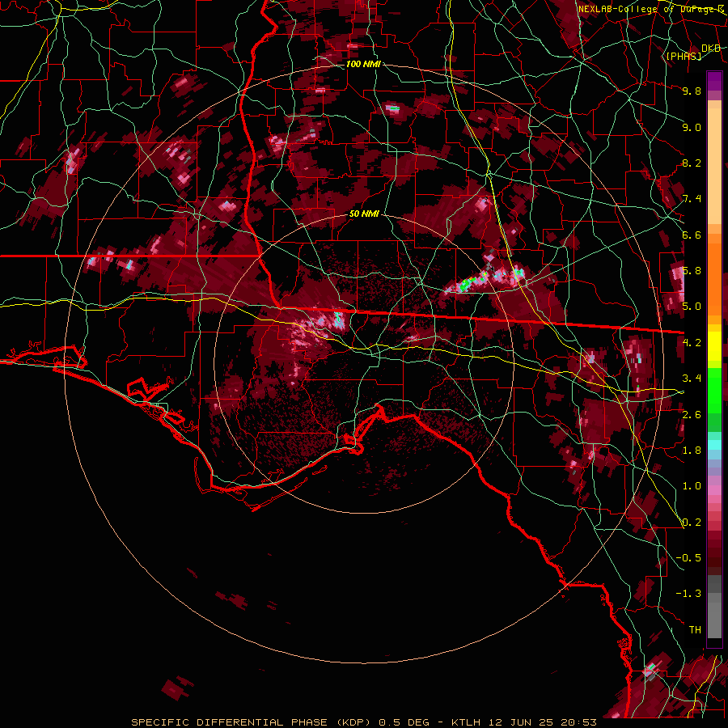Click the "50 NMI" range ring label

pyautogui.click(x=364, y=214)
